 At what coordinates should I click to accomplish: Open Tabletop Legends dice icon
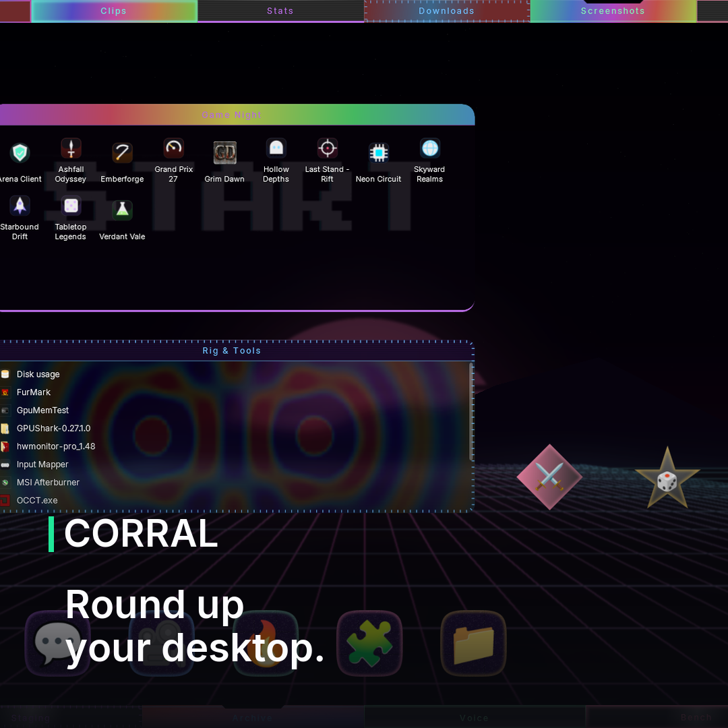pyautogui.click(x=71, y=206)
